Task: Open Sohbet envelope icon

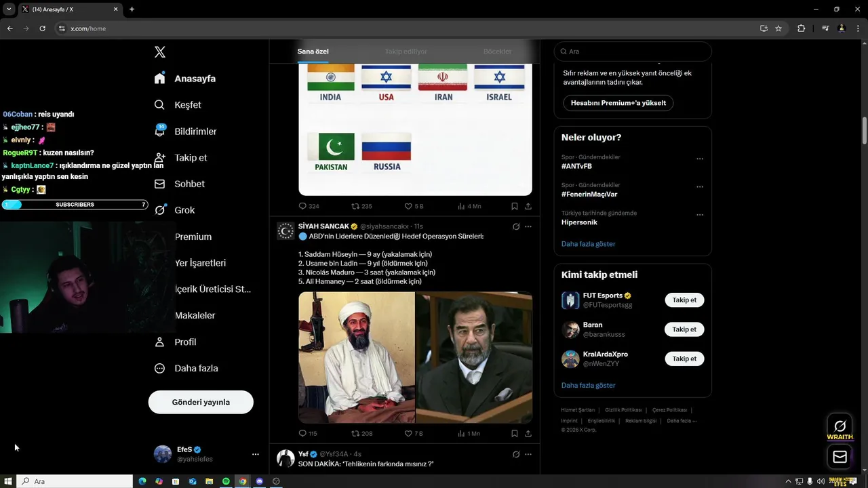Action: point(160,184)
